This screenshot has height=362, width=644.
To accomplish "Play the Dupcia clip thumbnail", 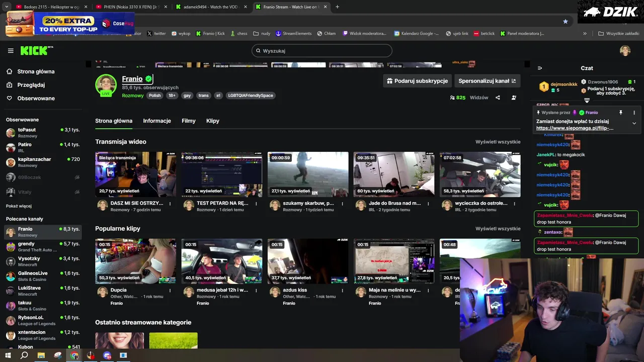I will (135, 261).
